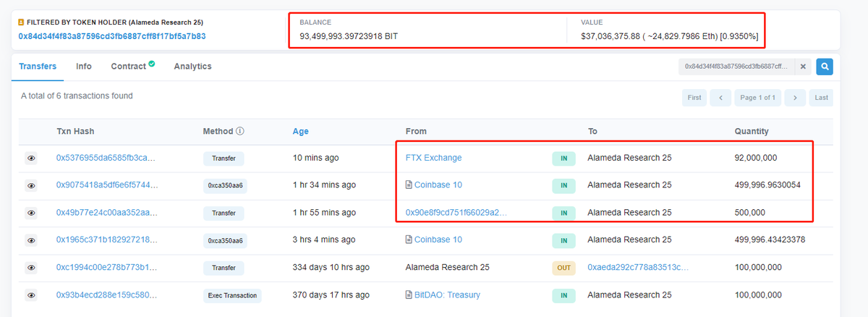This screenshot has height=317, width=868.
Task: Open transaction hash 0x9075418a5df6e6f5744
Action: pyautogui.click(x=107, y=185)
